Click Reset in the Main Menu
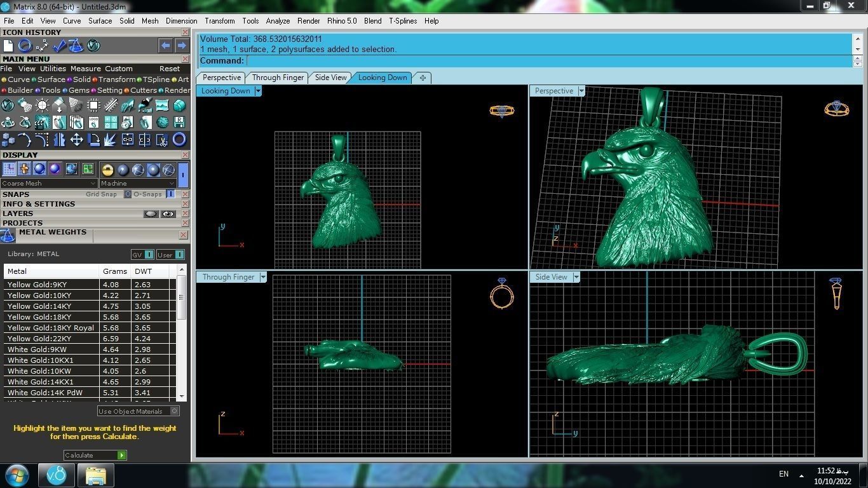The image size is (868, 488). tap(170, 69)
